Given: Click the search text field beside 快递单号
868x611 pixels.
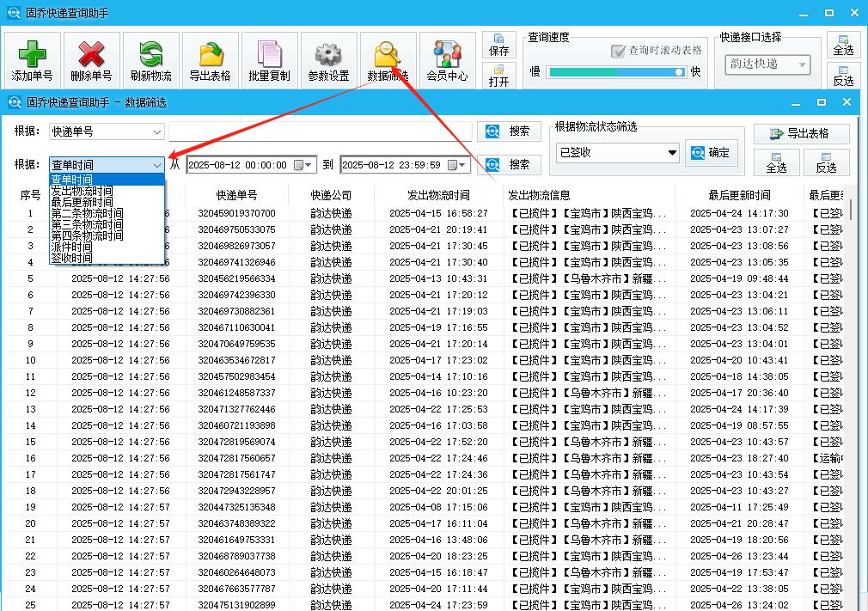Looking at the screenshot, I should [x=320, y=131].
